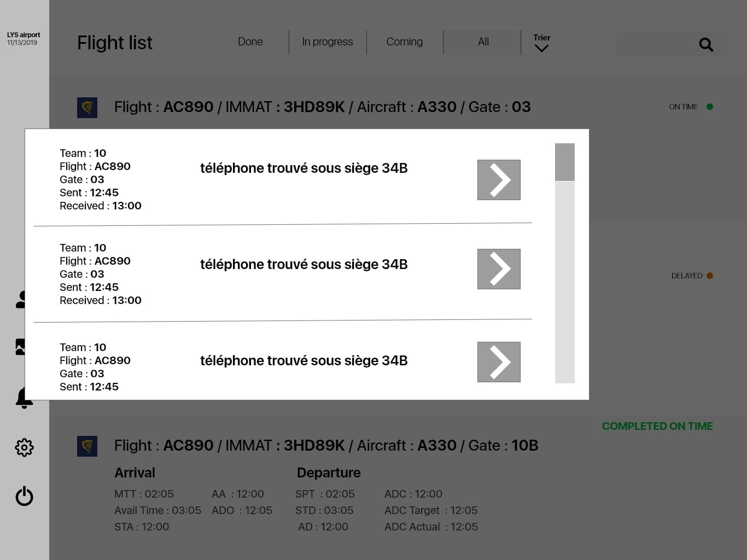Click the search magnifier icon

(x=706, y=45)
